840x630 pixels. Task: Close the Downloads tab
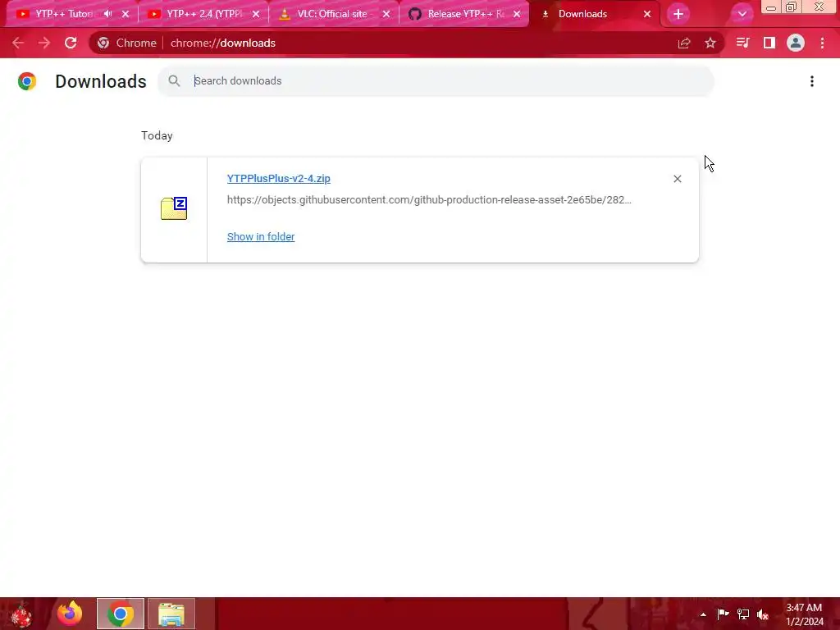pyautogui.click(x=647, y=14)
